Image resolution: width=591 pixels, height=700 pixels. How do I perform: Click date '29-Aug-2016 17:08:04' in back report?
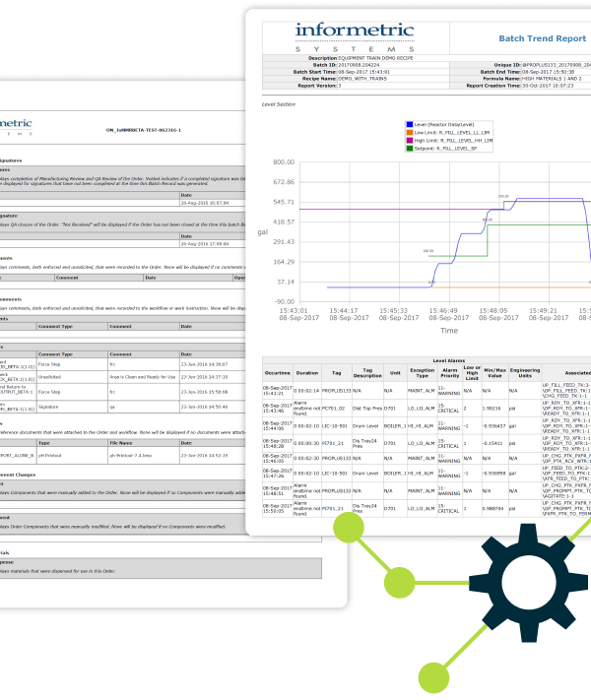pyautogui.click(x=205, y=244)
